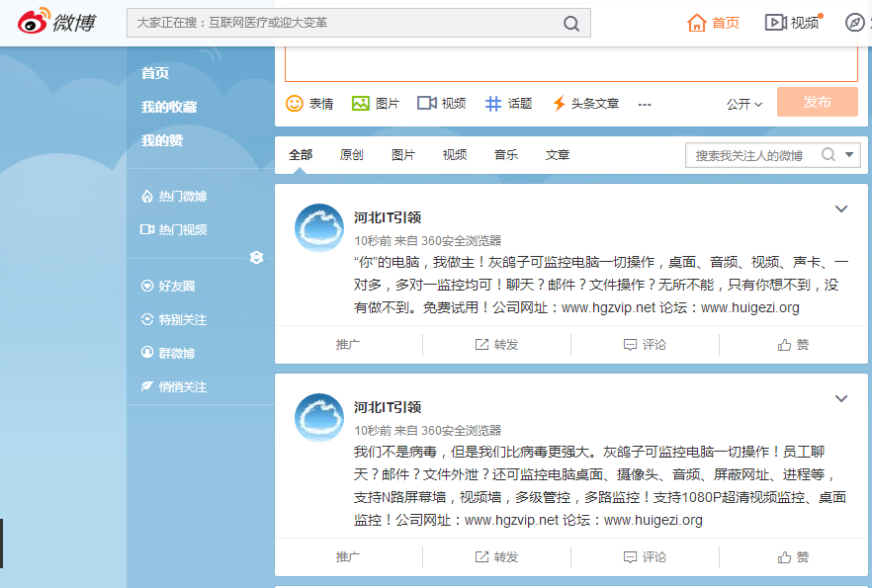Expand the first post's chevron menu
Image resolution: width=872 pixels, height=588 pixels.
pos(841,209)
